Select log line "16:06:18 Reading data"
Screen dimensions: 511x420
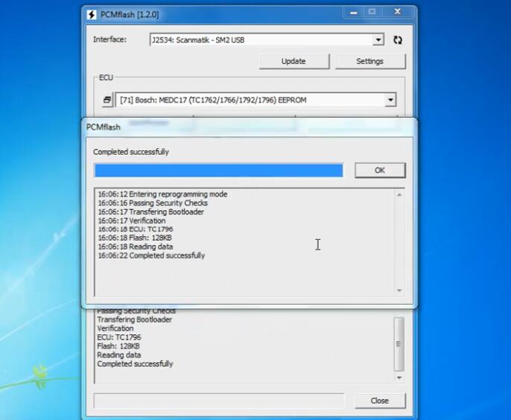(x=136, y=246)
